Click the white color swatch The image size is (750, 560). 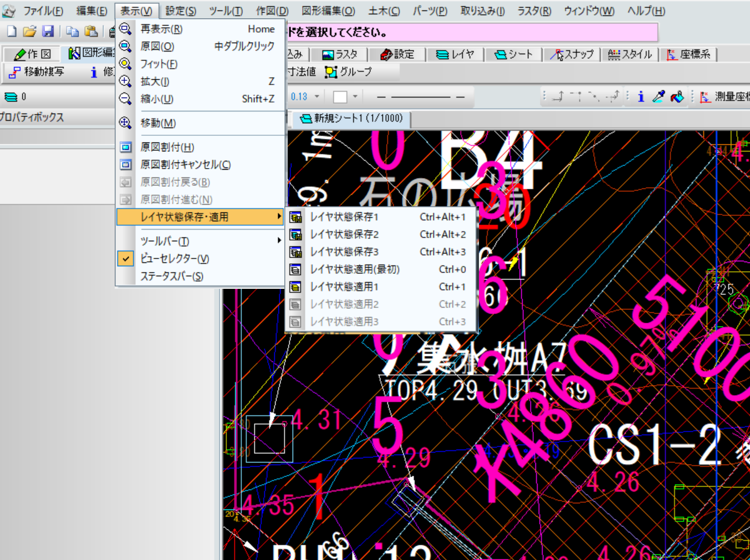(x=340, y=97)
